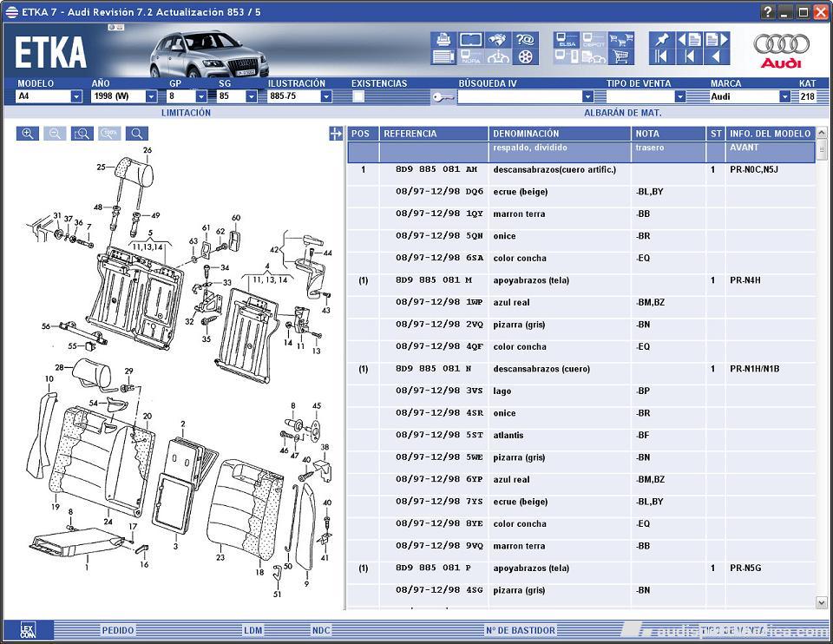Image resolution: width=833 pixels, height=644 pixels.
Task: Click the zoom area selection magnifier icon
Action: pos(82,134)
